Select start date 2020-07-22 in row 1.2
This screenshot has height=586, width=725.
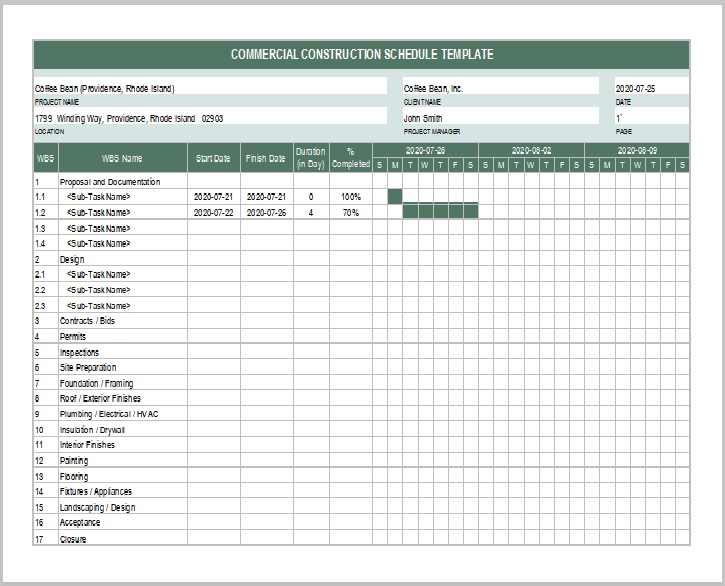(x=213, y=213)
